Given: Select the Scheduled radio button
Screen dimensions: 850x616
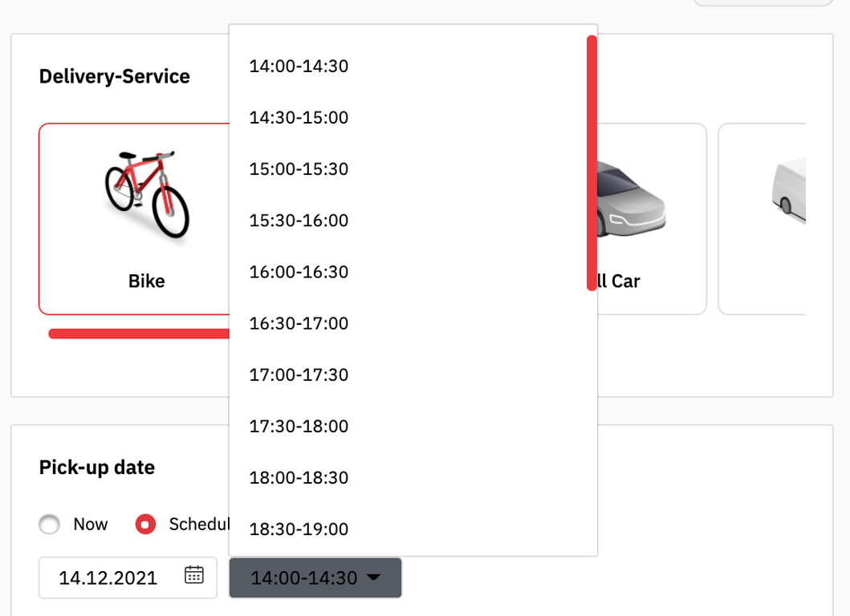Looking at the screenshot, I should pyautogui.click(x=145, y=524).
